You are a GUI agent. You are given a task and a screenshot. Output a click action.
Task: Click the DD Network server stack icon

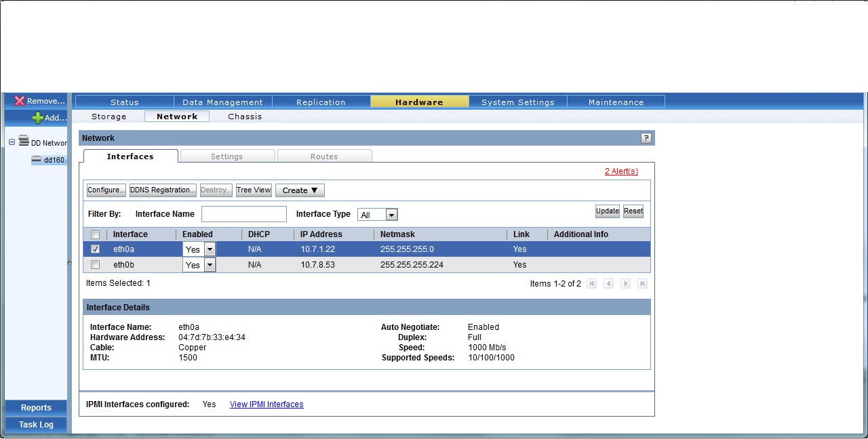24,142
